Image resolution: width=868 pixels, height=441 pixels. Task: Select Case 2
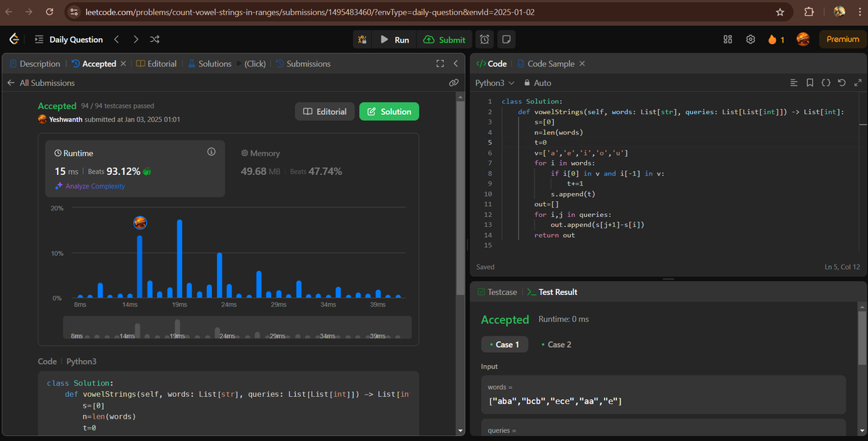coord(556,344)
